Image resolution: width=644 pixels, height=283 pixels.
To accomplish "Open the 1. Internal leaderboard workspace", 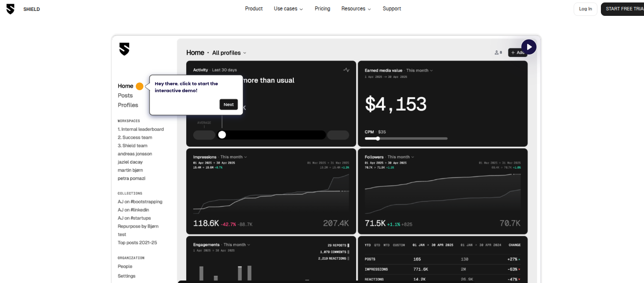I will tap(141, 129).
